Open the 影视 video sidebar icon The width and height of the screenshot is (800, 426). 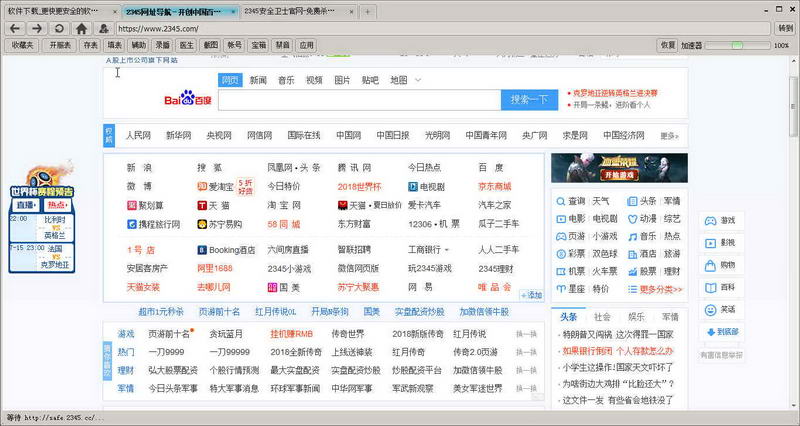(710, 243)
